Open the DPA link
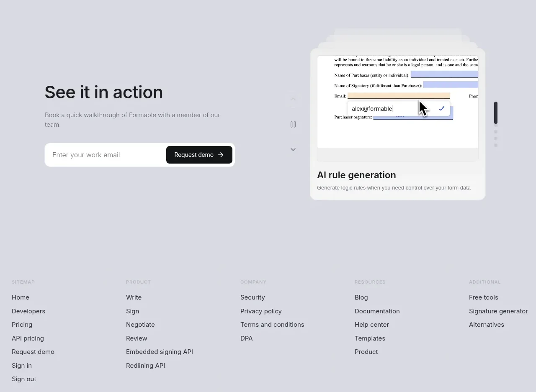The height and width of the screenshot is (392, 536). click(247, 338)
